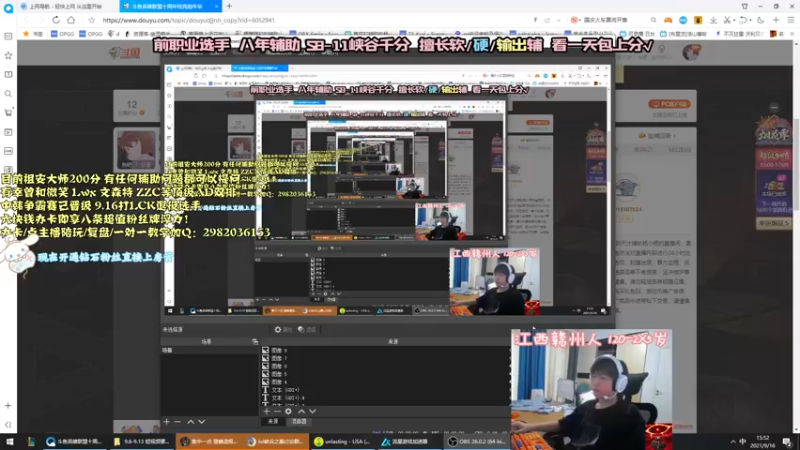This screenshot has height=450, width=800.
Task: Click the page vertical scrollbar
Action: 796,163
